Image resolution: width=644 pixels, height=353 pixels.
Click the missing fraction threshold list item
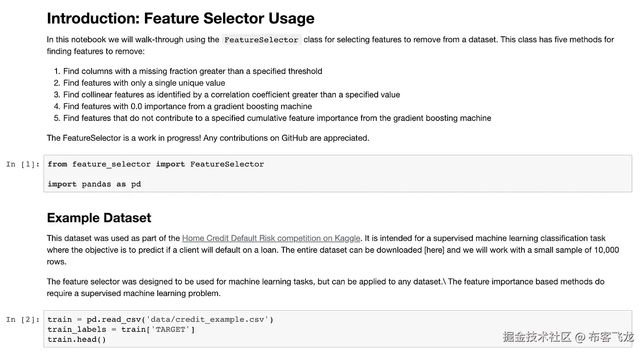point(192,71)
